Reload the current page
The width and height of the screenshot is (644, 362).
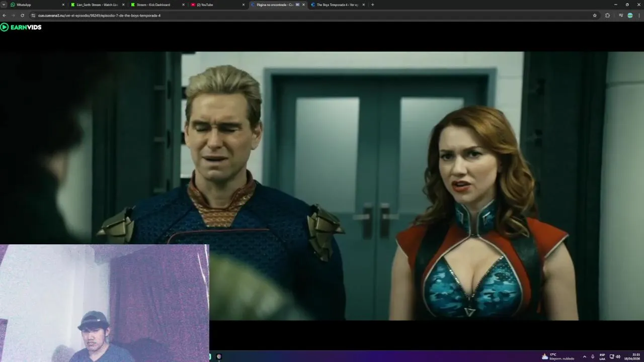(22, 16)
